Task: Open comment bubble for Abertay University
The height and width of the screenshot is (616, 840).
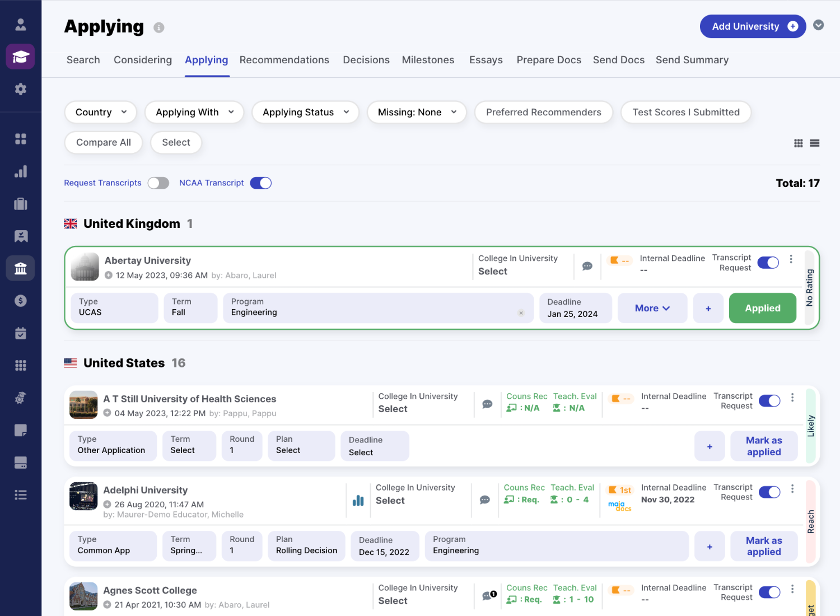Action: [587, 266]
